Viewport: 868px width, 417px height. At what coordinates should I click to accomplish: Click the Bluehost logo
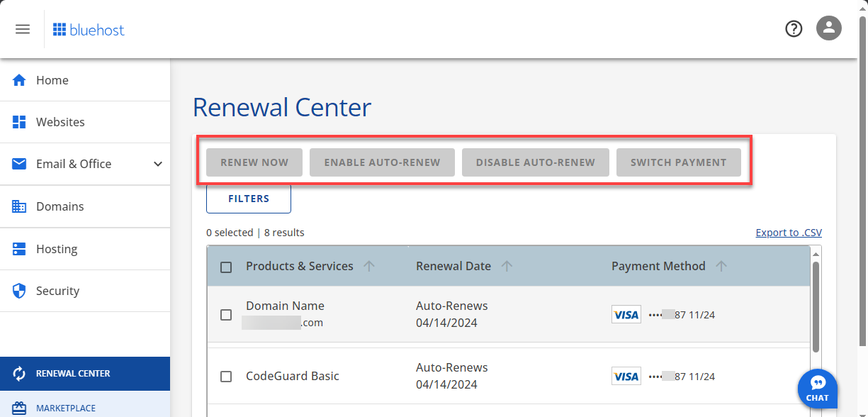coord(88,30)
